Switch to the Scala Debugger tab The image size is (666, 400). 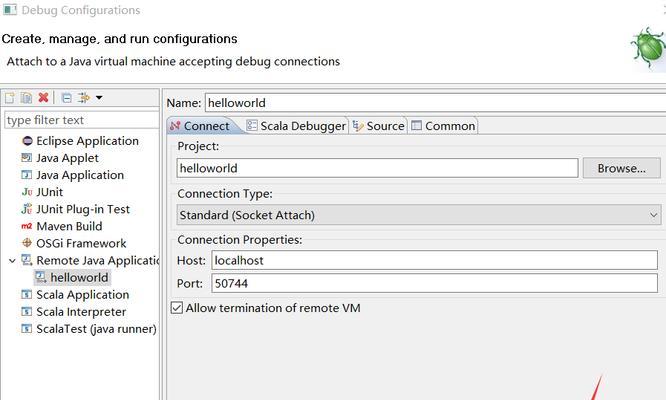pyautogui.click(x=296, y=126)
